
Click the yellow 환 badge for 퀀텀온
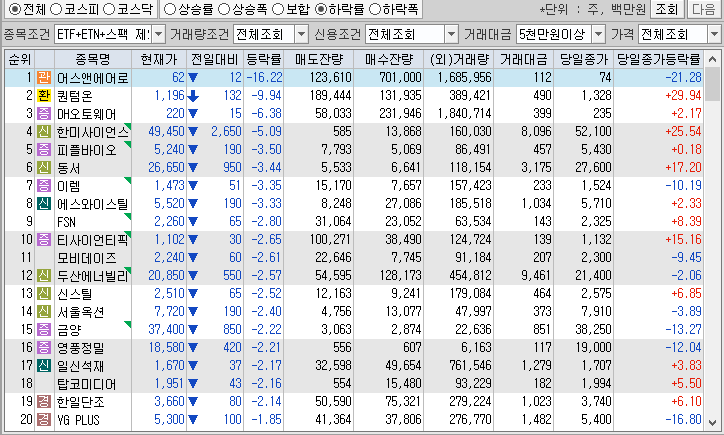coord(44,96)
